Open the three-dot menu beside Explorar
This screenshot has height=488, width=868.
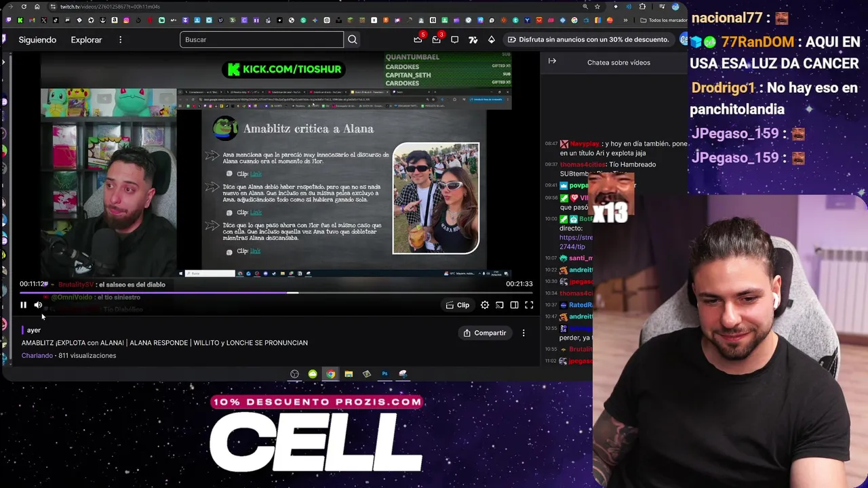click(120, 40)
